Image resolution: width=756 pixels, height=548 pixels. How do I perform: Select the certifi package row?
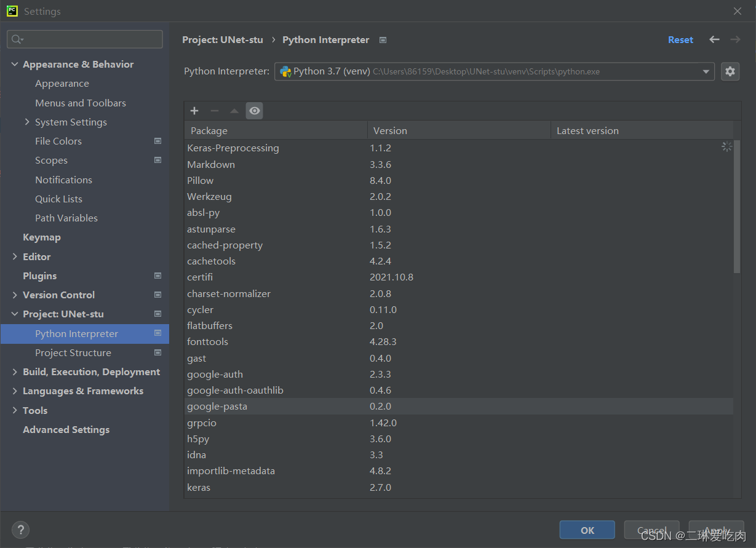[x=459, y=277]
